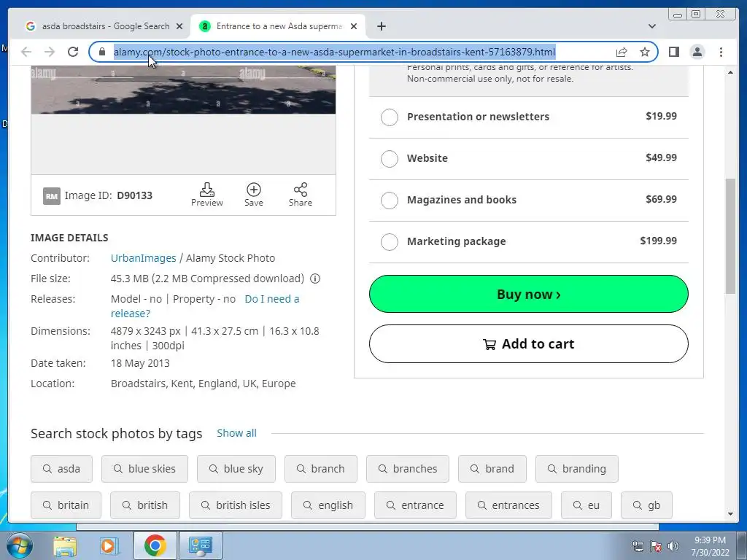Search photos tagged english
This screenshot has width=747, height=560.
(x=328, y=505)
